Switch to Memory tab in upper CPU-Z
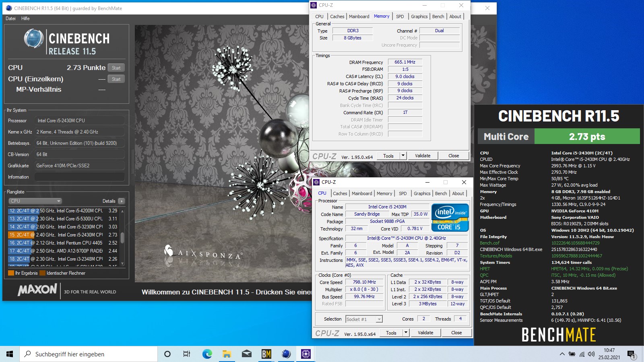 tap(382, 16)
